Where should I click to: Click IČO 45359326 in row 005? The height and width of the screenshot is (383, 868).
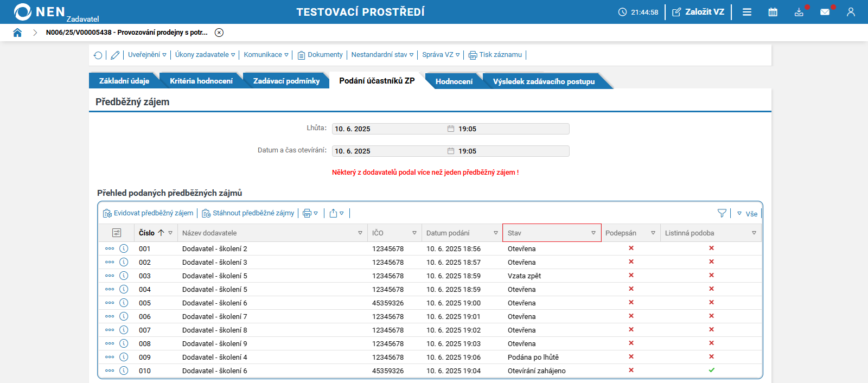click(388, 303)
